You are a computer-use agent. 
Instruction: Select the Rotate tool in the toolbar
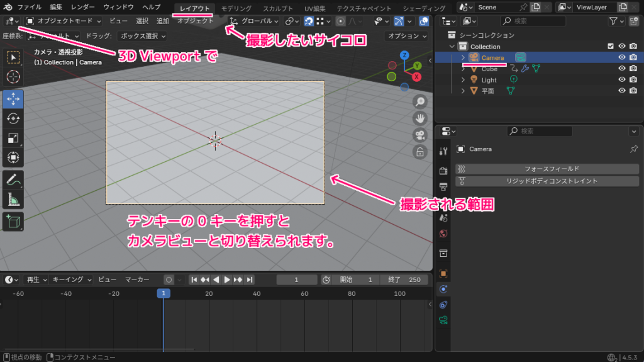(13, 118)
